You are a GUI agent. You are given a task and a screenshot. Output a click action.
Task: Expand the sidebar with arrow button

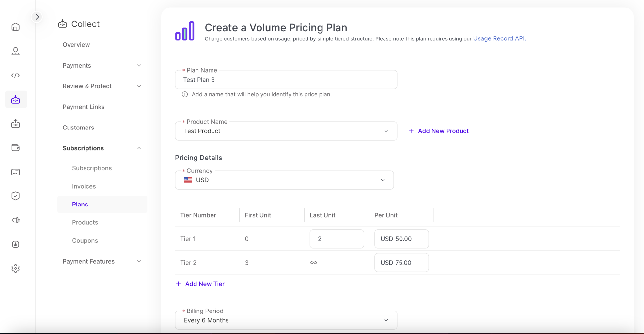point(37,17)
